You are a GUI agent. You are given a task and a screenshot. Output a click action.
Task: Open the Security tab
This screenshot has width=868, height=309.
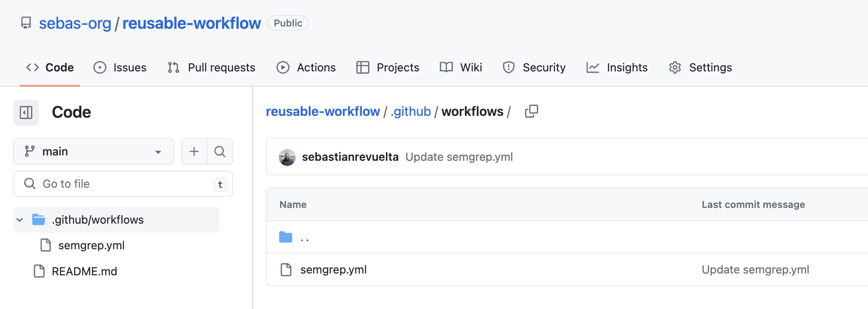[534, 67]
